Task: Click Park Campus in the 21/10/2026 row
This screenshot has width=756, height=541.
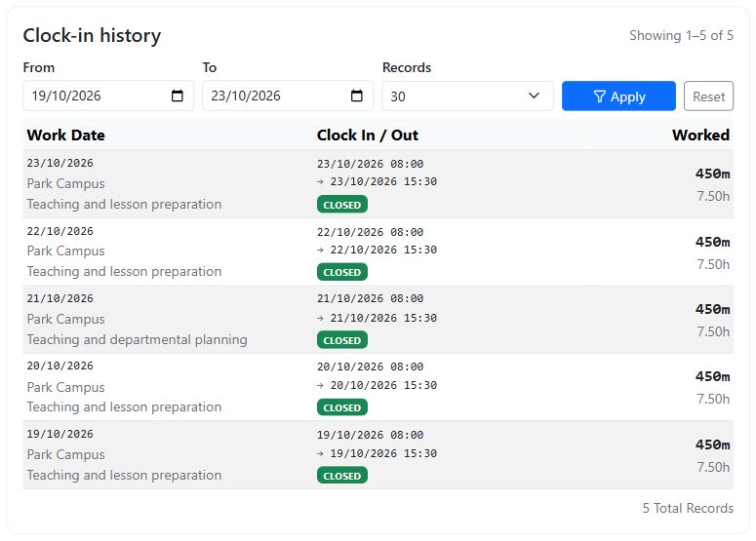Action: (66, 319)
